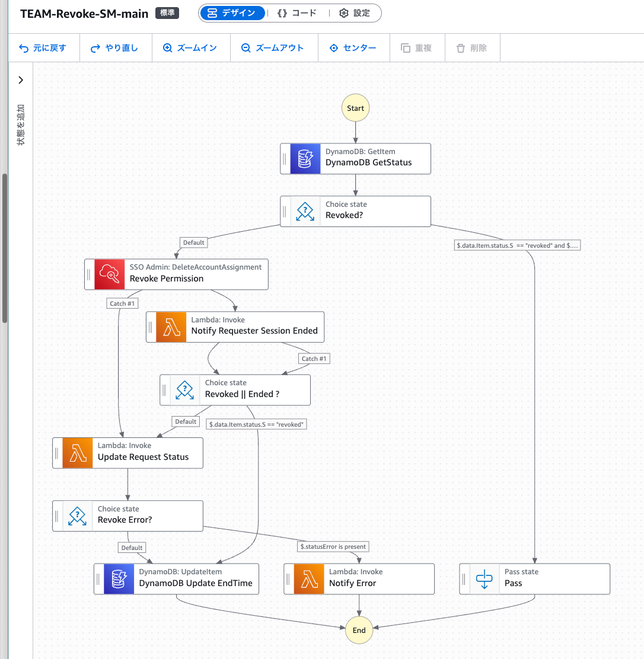The height and width of the screenshot is (659, 644).
Task: Click the vertical scrollbar on left edge
Action: pyautogui.click(x=5, y=249)
